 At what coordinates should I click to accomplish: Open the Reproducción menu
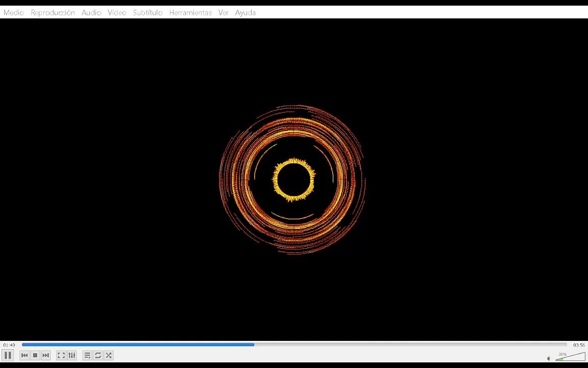tap(53, 12)
